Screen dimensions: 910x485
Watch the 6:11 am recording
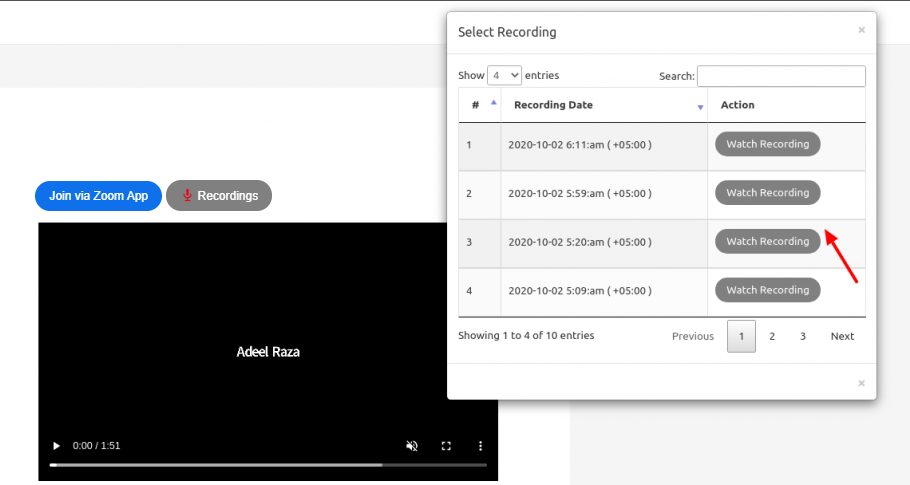coord(767,144)
